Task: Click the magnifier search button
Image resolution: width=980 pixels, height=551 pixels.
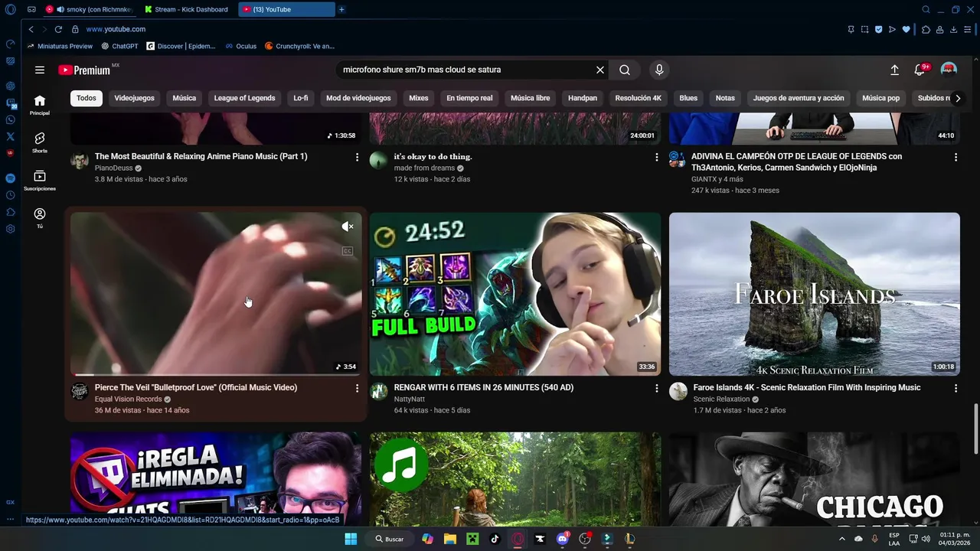Action: 625,70
